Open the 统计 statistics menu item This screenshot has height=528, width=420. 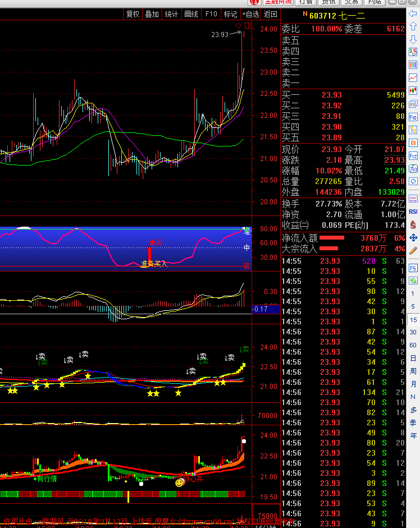(171, 14)
